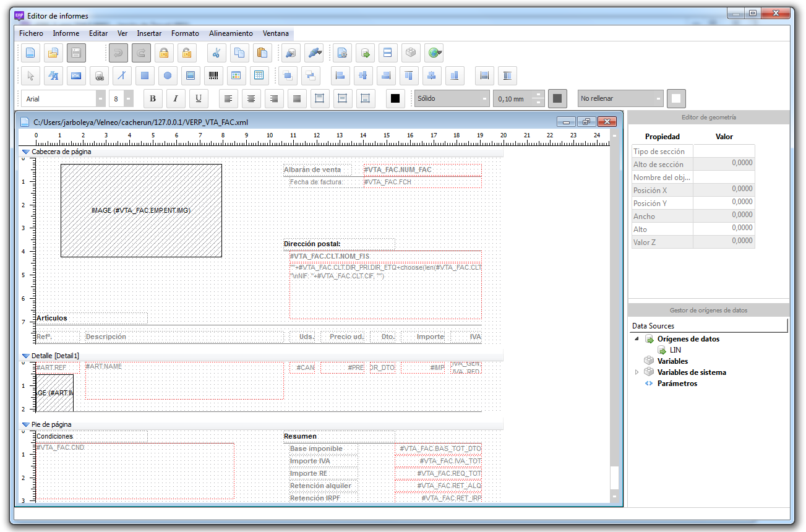Redo the last action
This screenshot has width=806, height=532.
point(141,53)
